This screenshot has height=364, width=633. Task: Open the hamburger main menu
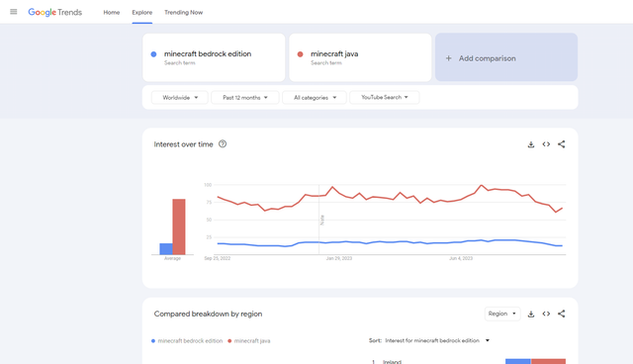click(x=13, y=12)
